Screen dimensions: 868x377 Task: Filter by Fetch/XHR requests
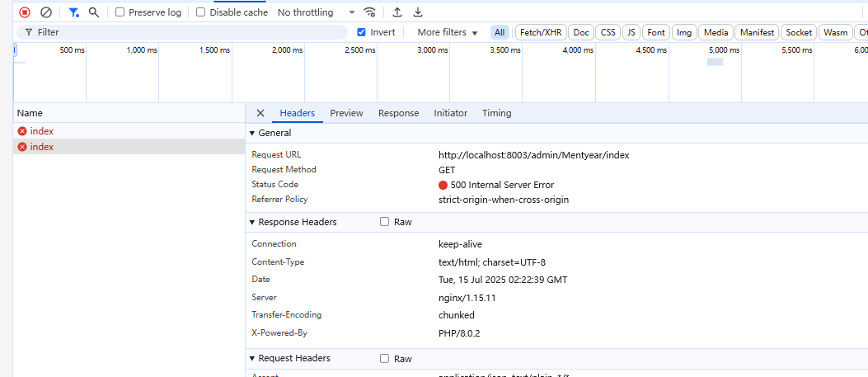coord(540,33)
